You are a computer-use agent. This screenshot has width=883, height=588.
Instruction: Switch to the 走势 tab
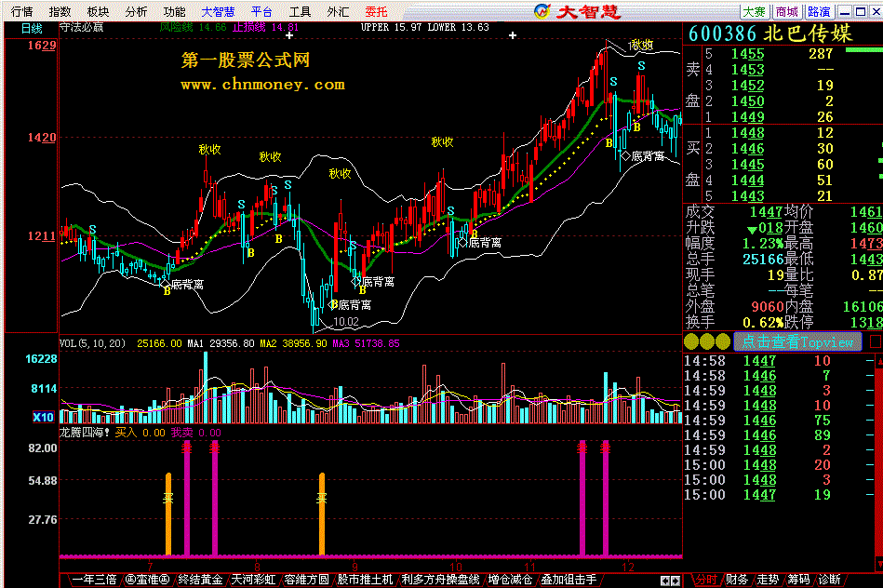767,580
